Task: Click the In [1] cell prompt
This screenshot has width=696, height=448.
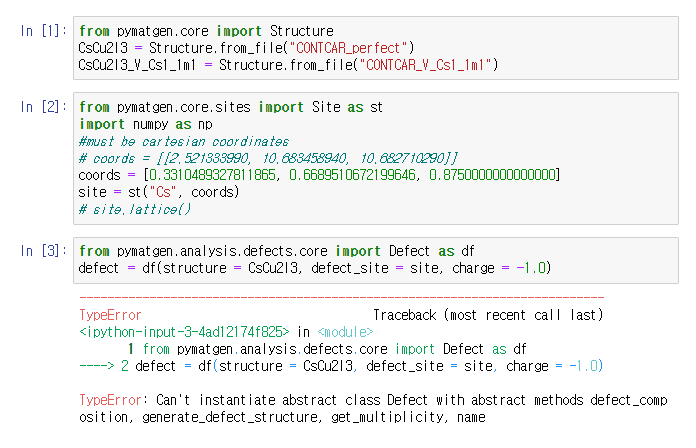Action: (x=44, y=31)
